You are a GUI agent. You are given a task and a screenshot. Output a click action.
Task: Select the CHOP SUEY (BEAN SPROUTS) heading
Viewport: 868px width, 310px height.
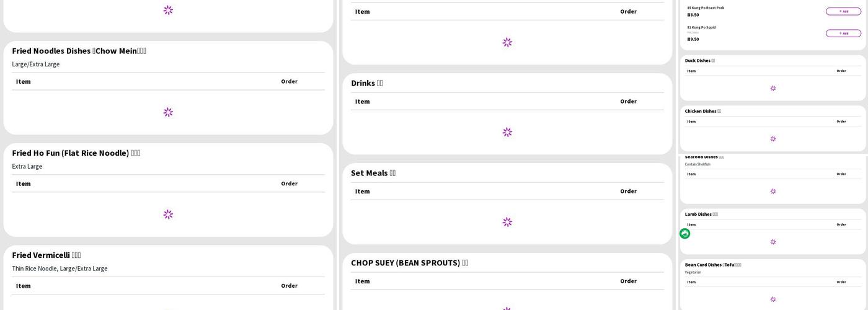pyautogui.click(x=409, y=263)
